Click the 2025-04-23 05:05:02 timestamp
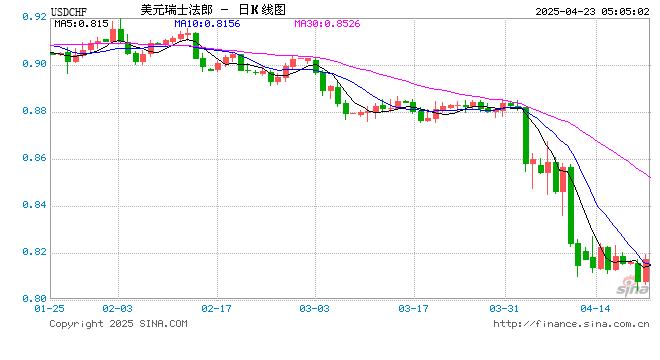This screenshot has width=660, height=360. (592, 11)
